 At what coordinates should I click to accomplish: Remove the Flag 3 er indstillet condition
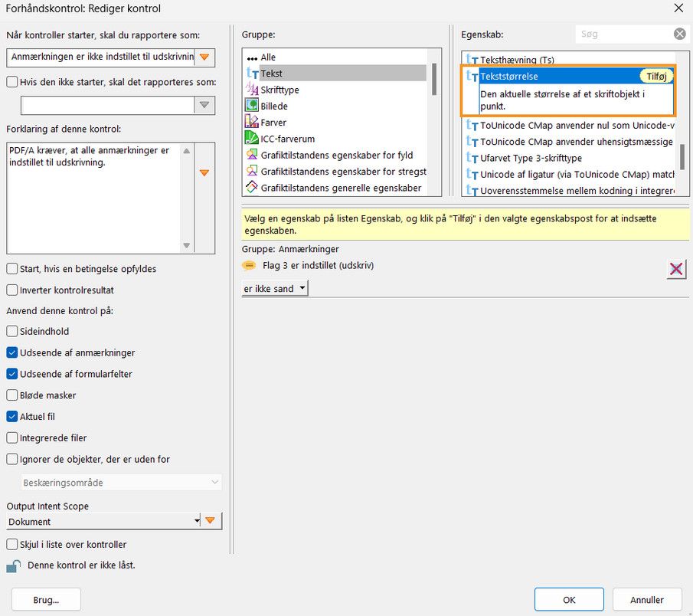tap(676, 269)
